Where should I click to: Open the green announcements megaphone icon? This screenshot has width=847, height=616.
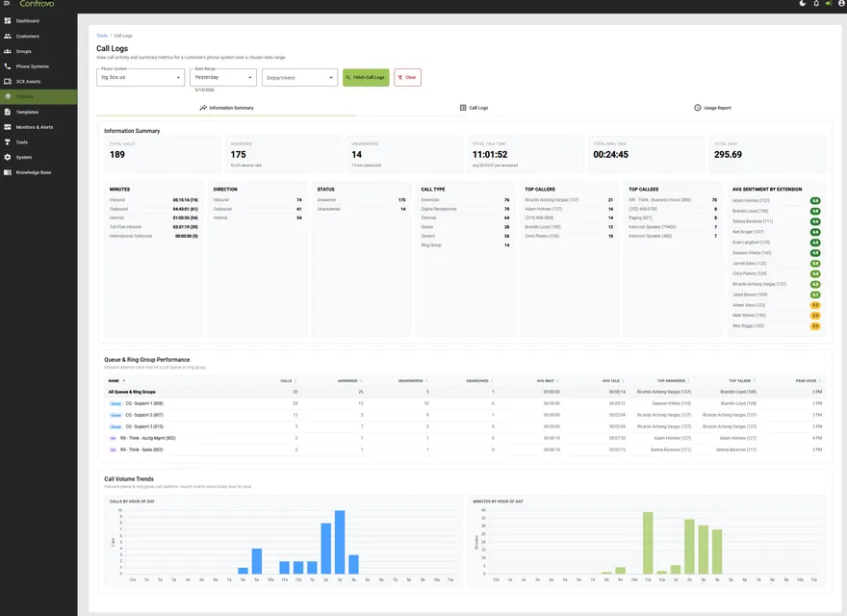pyautogui.click(x=829, y=3)
